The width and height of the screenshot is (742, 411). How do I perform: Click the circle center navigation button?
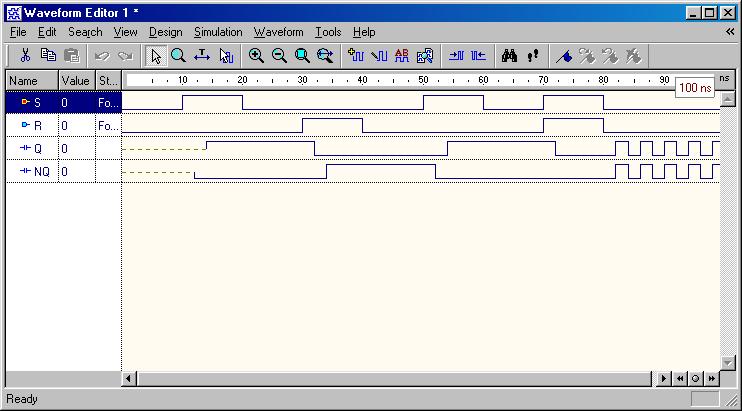tap(695, 378)
